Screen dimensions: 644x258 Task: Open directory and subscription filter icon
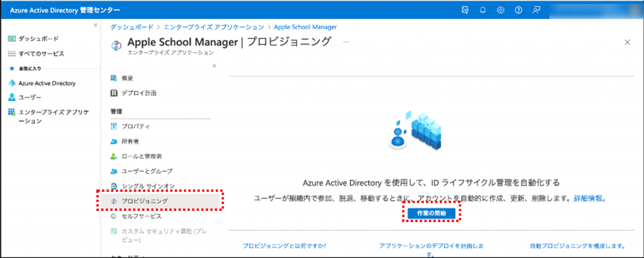coord(465,10)
